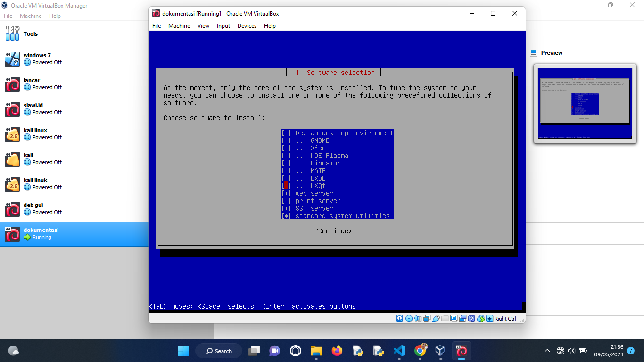
Task: Show hidden icons chevron in system tray
Action: click(x=547, y=351)
